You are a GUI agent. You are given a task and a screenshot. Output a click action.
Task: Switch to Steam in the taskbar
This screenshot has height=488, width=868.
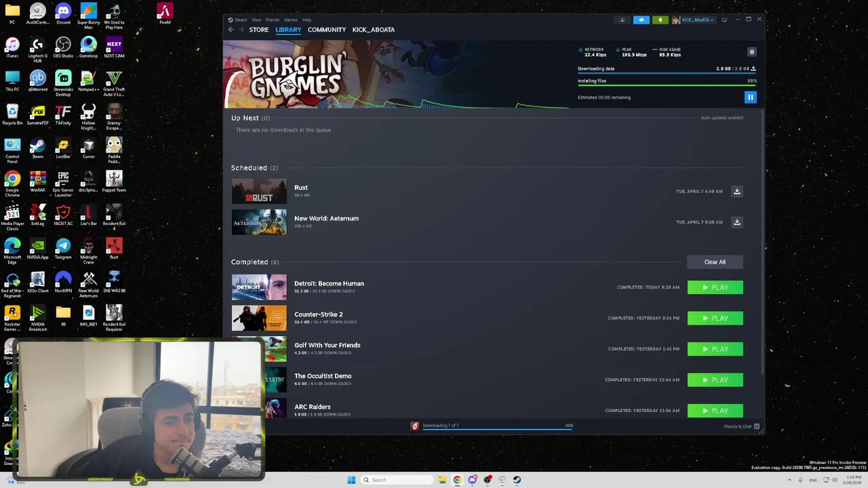click(517, 480)
